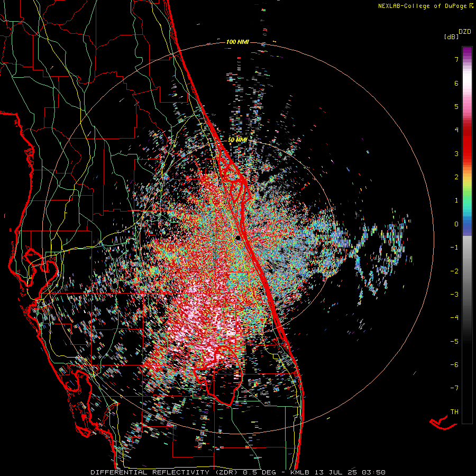Click the 03:50 timestamp

(374, 472)
